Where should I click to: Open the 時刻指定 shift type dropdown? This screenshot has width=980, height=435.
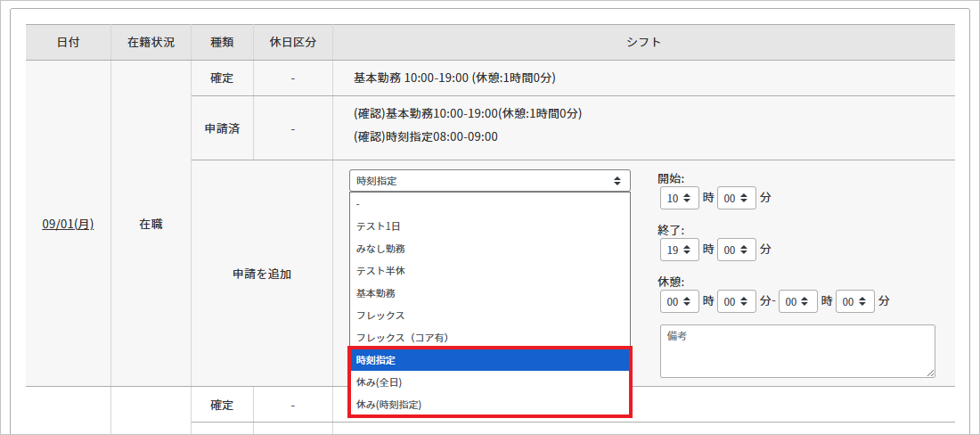pos(489,181)
